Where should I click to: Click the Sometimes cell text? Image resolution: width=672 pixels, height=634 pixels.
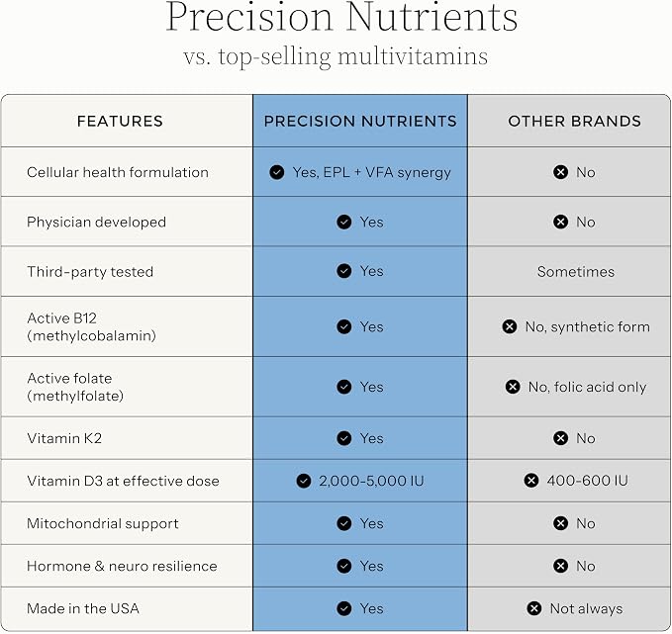(576, 272)
